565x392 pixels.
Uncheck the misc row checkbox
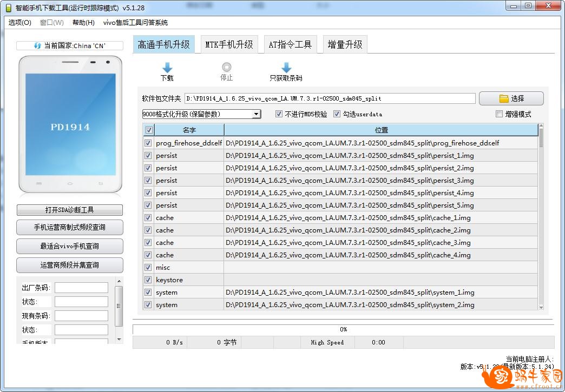[x=148, y=267]
